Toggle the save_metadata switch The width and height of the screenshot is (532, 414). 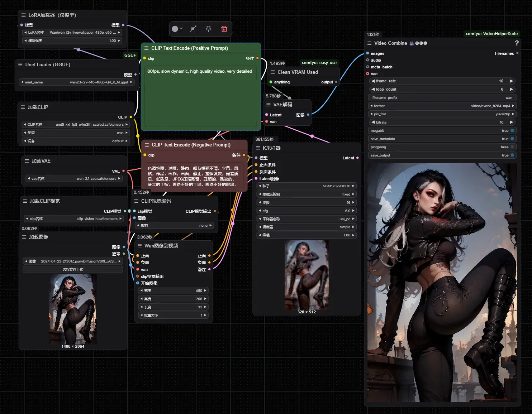512,139
